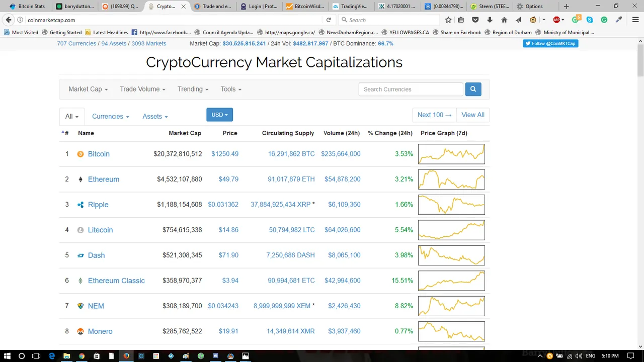This screenshot has height=362, width=644.
Task: Open Microsoft Edge from the taskbar
Action: [52, 356]
